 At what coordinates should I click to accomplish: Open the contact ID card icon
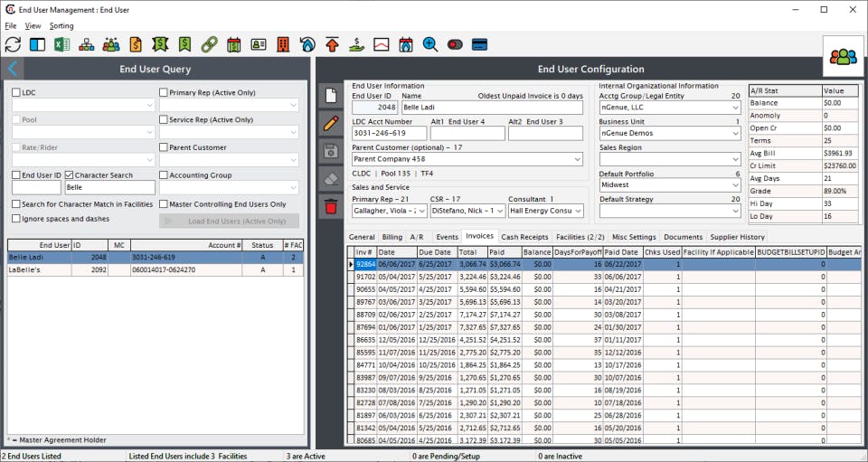pyautogui.click(x=259, y=44)
